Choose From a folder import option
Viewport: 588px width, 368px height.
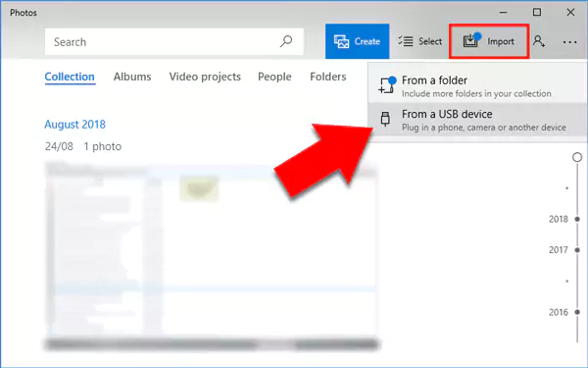(477, 86)
